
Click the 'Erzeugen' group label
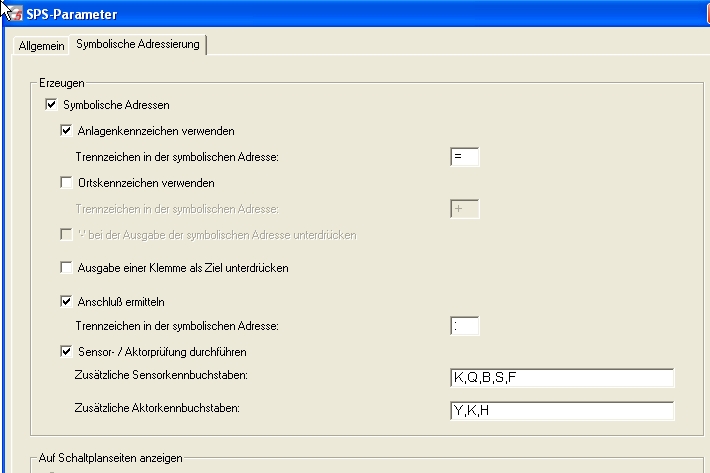pyautogui.click(x=62, y=83)
